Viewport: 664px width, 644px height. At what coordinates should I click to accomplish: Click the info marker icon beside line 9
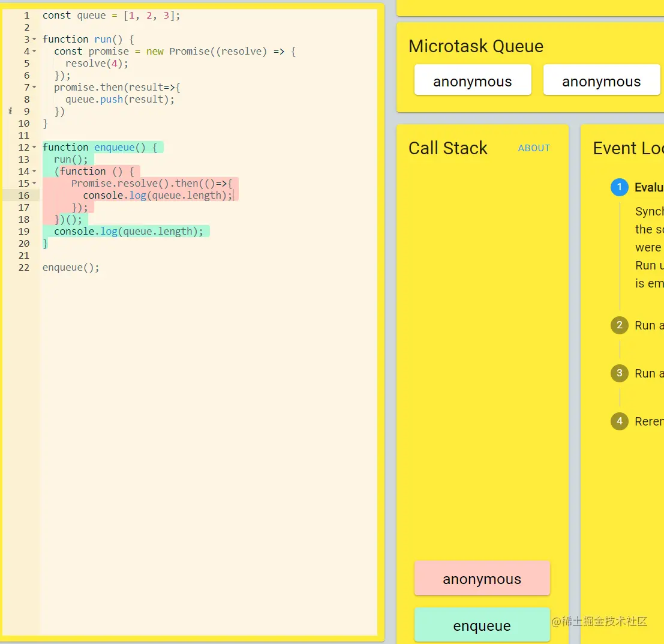point(10,111)
